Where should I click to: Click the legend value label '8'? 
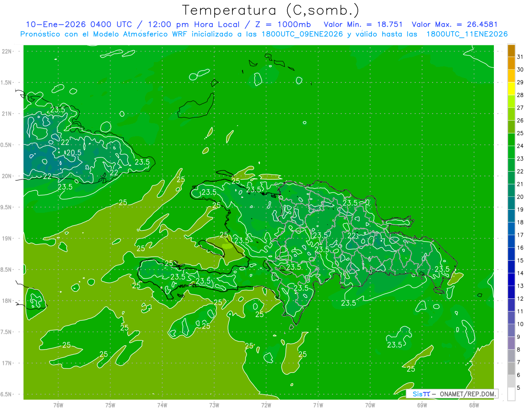tap(519, 349)
